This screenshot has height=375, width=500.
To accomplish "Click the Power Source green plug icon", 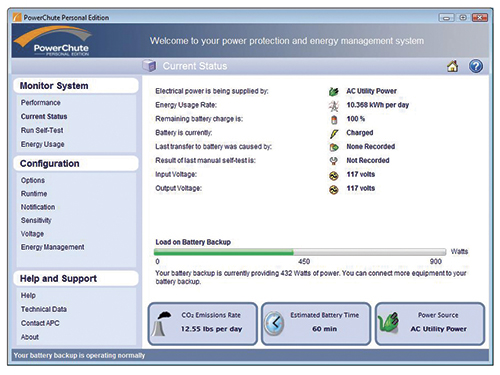I will tap(388, 323).
